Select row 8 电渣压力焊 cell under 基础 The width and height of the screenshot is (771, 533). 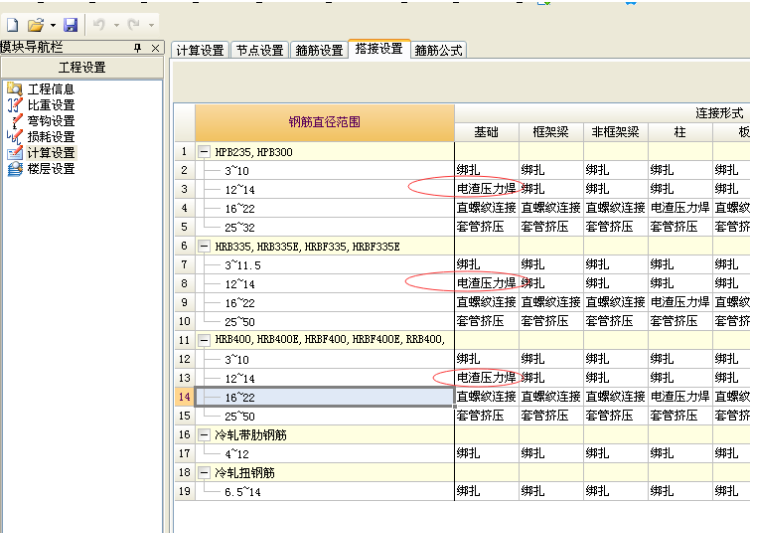click(x=486, y=283)
